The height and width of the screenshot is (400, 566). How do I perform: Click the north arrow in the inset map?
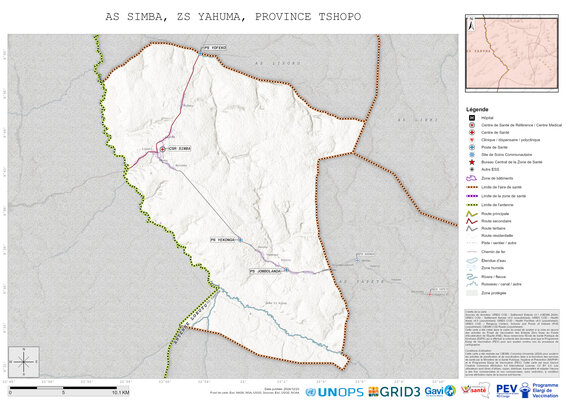click(471, 24)
